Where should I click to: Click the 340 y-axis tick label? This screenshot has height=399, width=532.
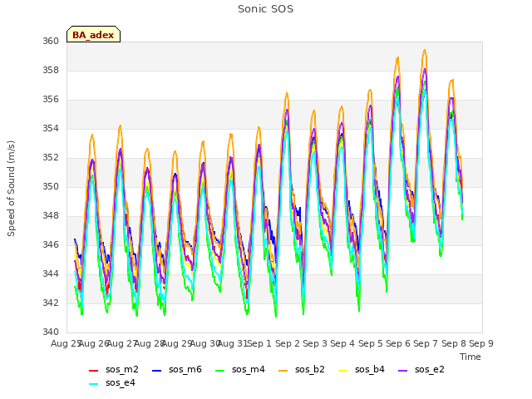pos(51,332)
